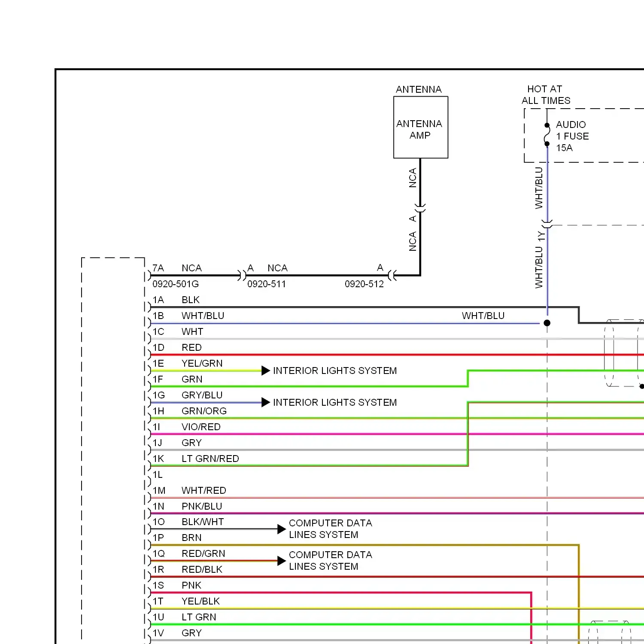Click the fuse symbol in the fuse box
644x644 pixels.
coord(547,135)
